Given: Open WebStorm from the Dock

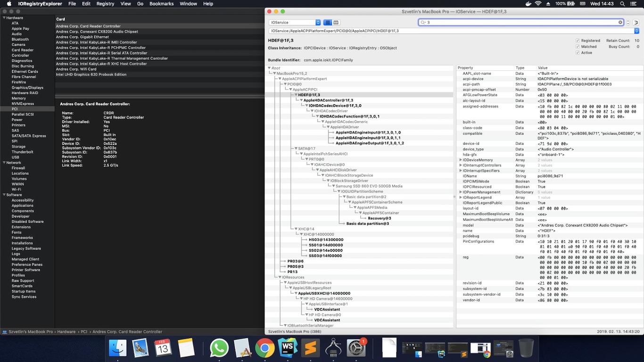Looking at the screenshot, I should pyautogui.click(x=288, y=348).
